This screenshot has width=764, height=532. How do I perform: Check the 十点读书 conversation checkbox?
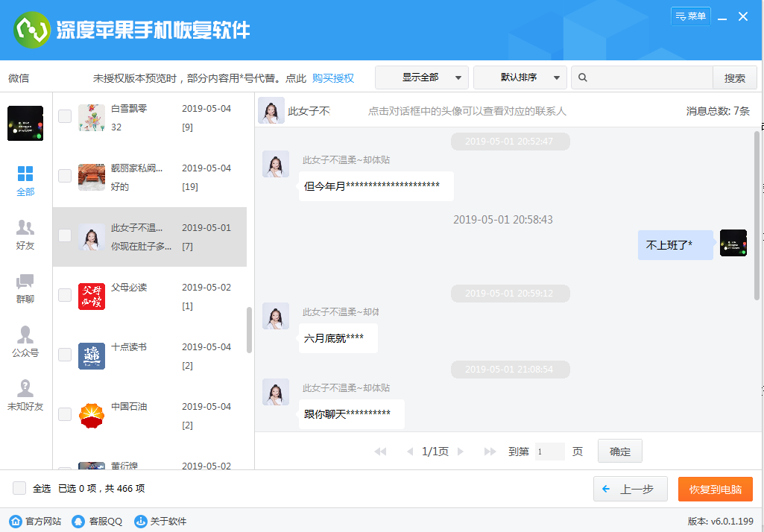coord(65,355)
